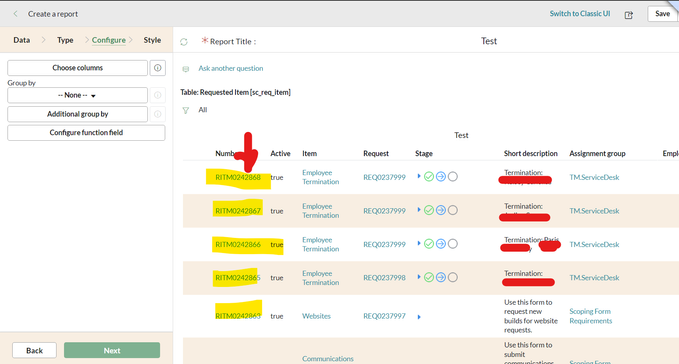Click the All filter breadcrumb
The height and width of the screenshot is (364, 679).
click(x=203, y=110)
